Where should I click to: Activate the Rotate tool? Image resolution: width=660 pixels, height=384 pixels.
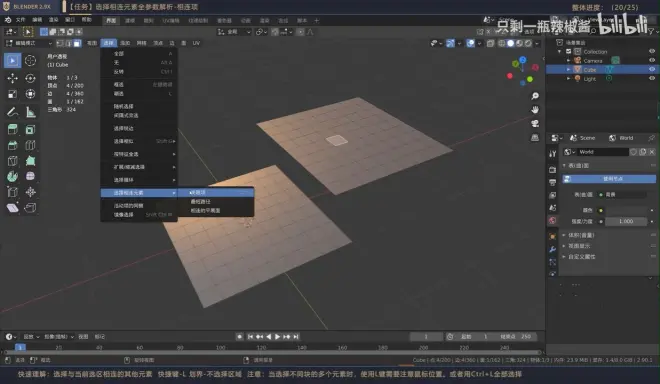(30, 78)
